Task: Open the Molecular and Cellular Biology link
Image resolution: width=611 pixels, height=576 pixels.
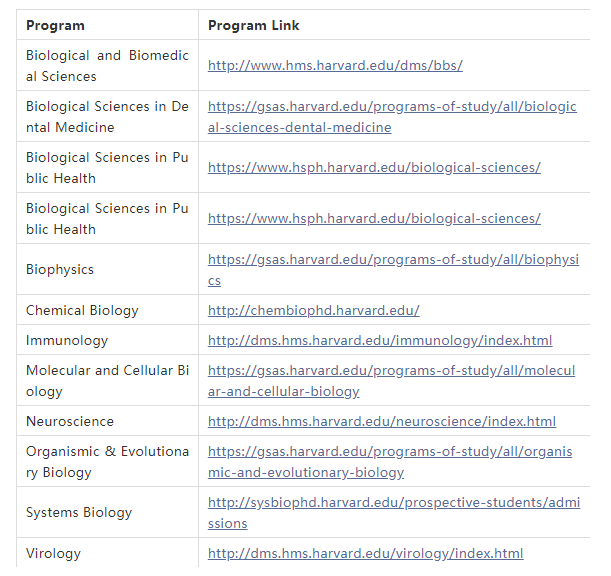Action: coord(391,381)
